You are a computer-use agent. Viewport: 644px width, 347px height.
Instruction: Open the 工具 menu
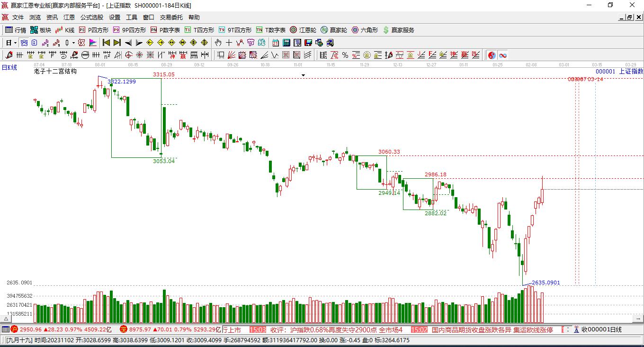click(x=132, y=18)
